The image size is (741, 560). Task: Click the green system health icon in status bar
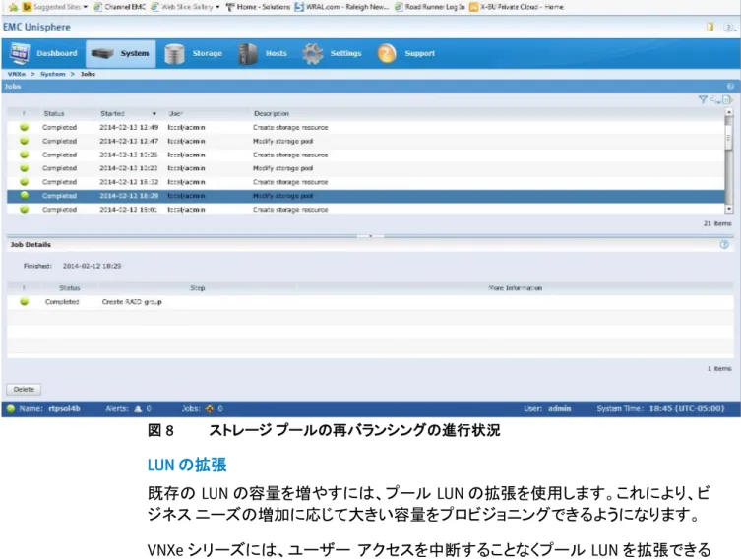pos(11,409)
